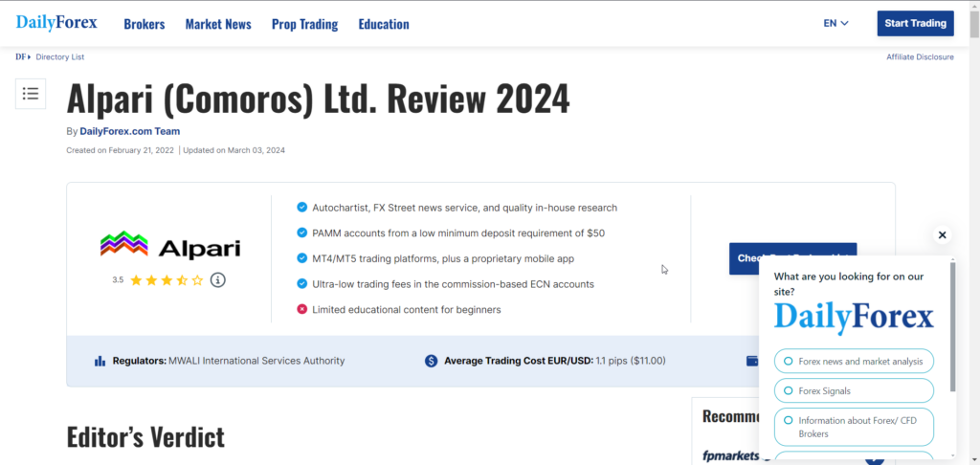Open the Market News menu

(x=218, y=24)
